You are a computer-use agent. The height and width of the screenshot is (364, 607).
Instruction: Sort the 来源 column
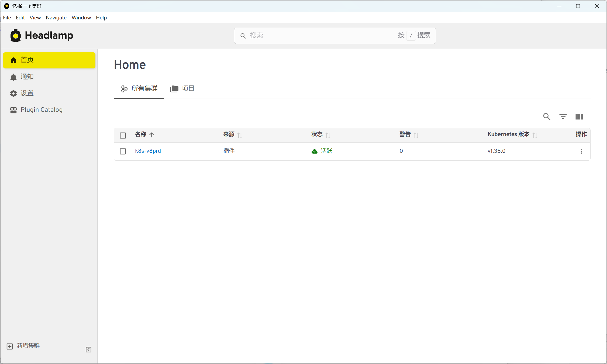240,135
